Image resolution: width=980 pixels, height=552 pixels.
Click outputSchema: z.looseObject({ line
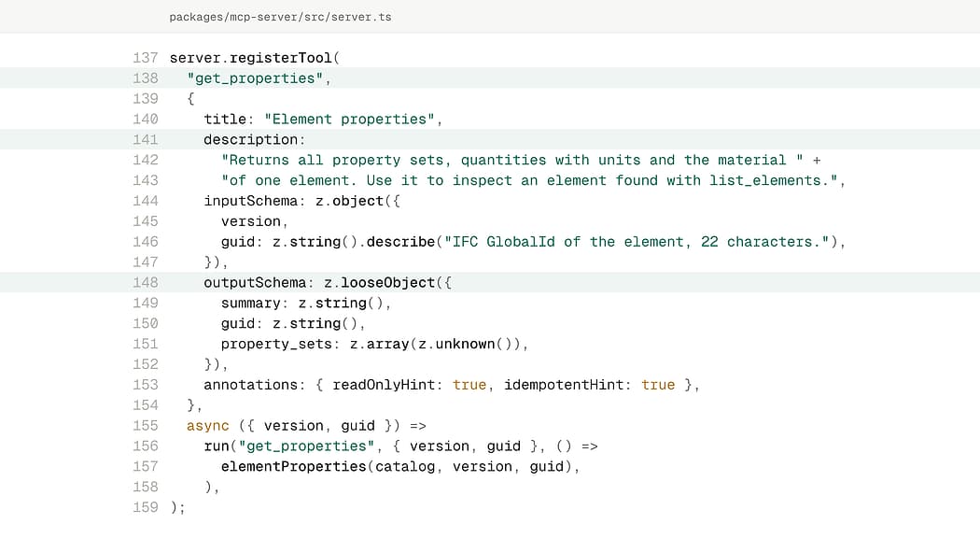328,283
